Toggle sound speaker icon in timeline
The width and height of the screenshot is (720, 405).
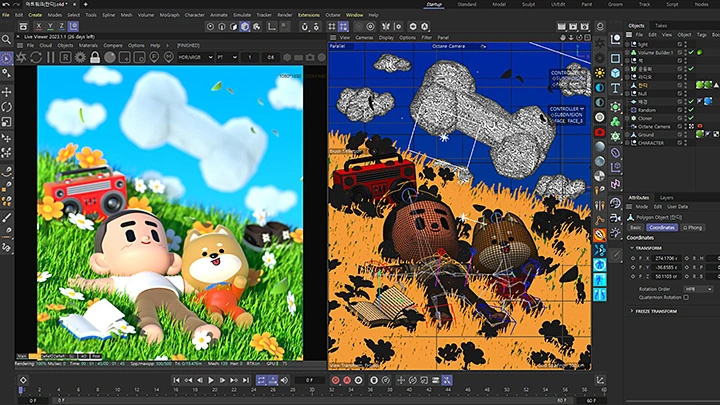coord(284,380)
